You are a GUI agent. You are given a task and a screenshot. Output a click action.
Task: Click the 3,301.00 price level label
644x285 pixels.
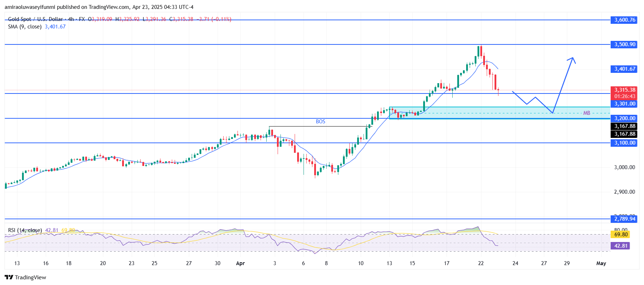pyautogui.click(x=624, y=104)
